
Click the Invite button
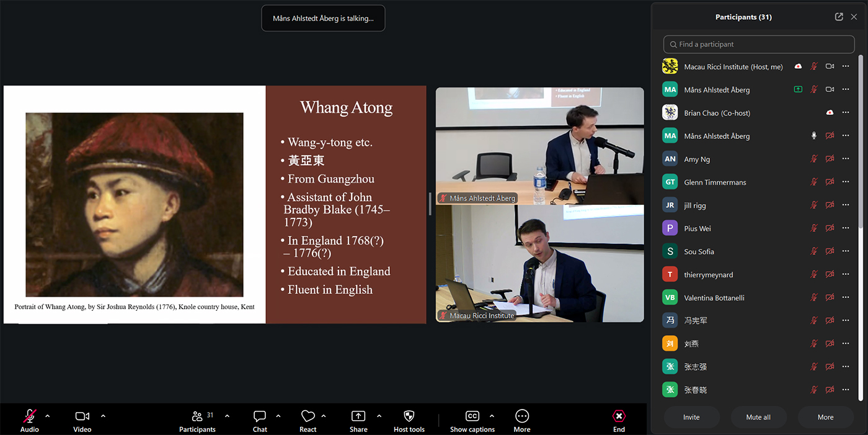pos(691,417)
